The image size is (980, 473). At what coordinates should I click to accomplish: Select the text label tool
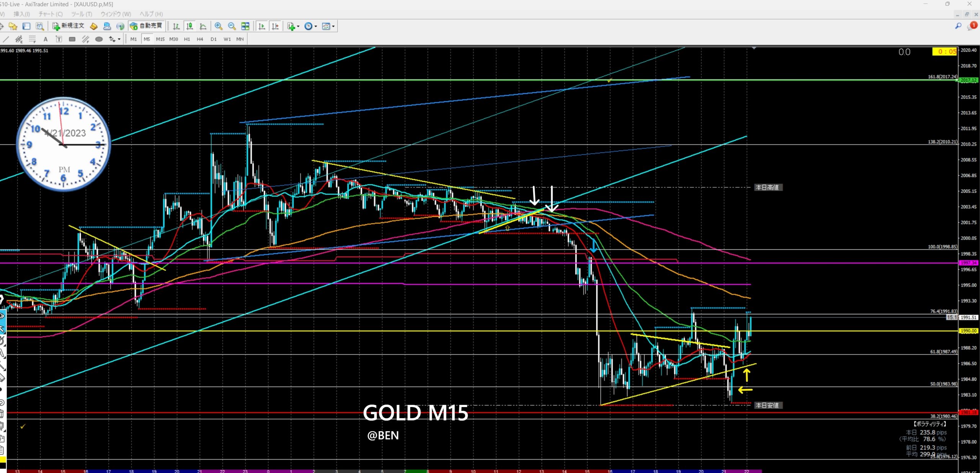[59, 39]
